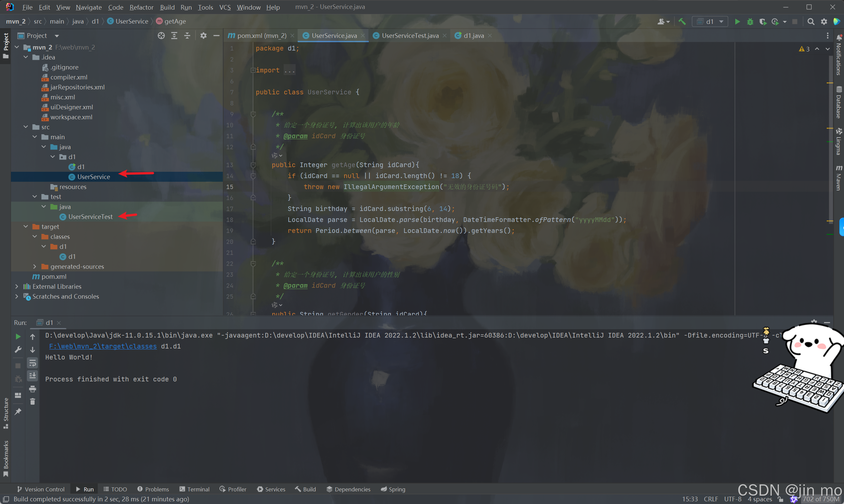Image resolution: width=844 pixels, height=504 pixels.
Task: Go to next highlighted warning arrow
Action: (828, 49)
